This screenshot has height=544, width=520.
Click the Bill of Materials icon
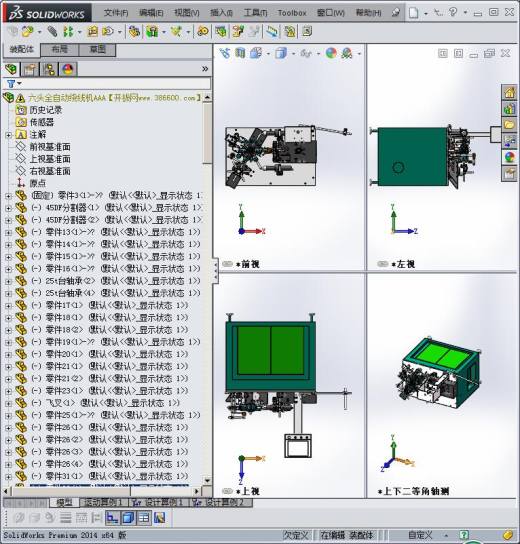pyautogui.click(x=221, y=32)
